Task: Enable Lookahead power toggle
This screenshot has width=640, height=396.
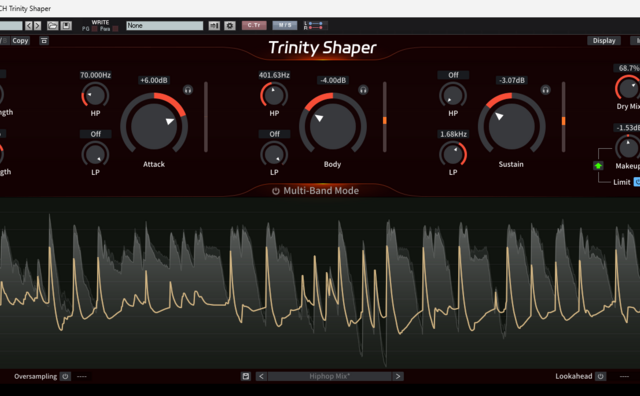Action: tap(600, 376)
